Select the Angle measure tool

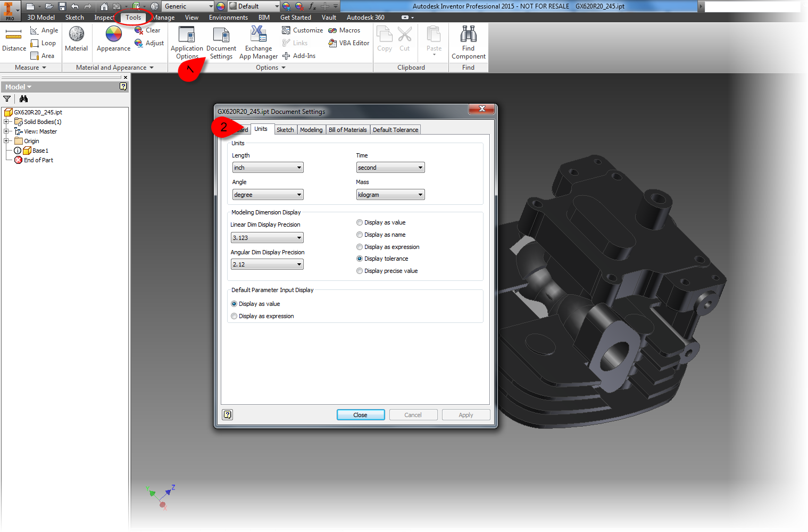pos(44,30)
